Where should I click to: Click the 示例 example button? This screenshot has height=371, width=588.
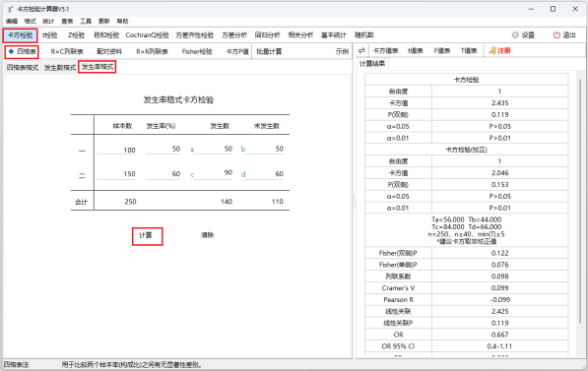342,51
